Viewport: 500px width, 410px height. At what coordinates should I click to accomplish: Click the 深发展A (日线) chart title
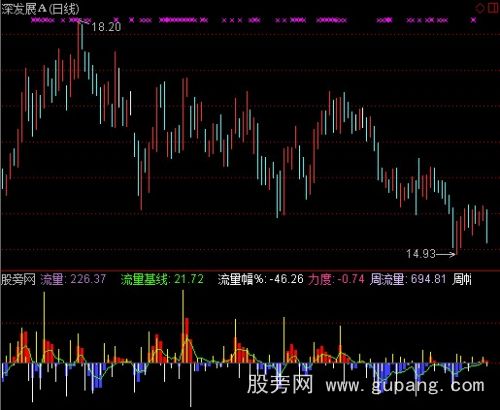pyautogui.click(x=41, y=9)
